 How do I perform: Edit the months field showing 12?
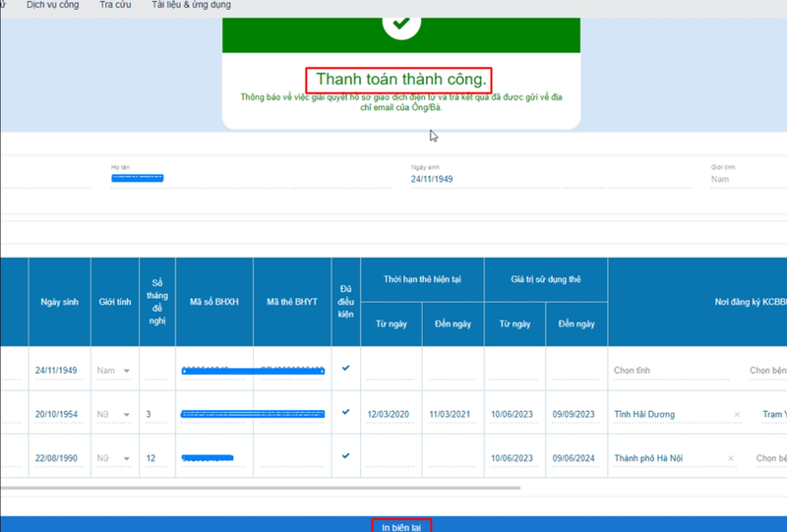click(156, 458)
